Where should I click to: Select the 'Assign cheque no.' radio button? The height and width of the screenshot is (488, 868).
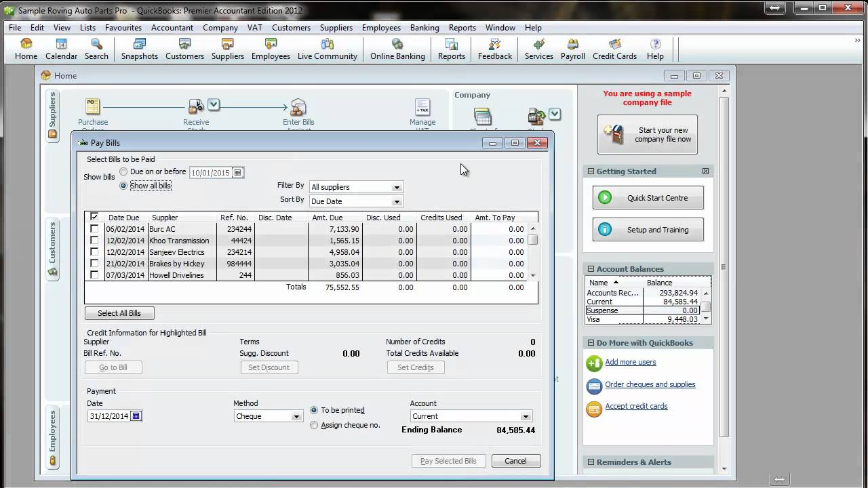pyautogui.click(x=314, y=425)
